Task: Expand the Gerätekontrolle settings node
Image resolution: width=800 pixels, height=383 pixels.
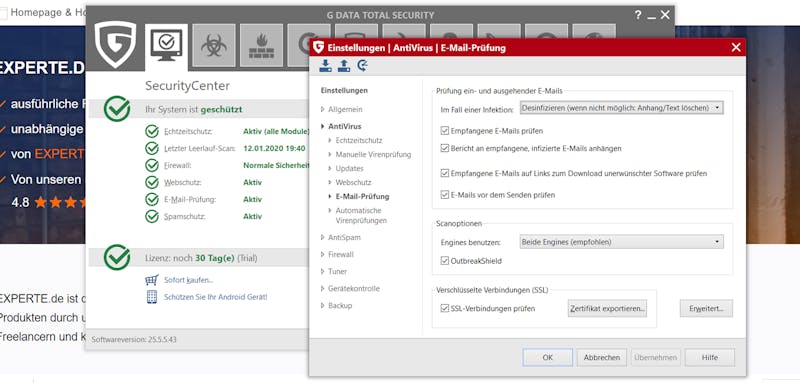Action: (322, 288)
